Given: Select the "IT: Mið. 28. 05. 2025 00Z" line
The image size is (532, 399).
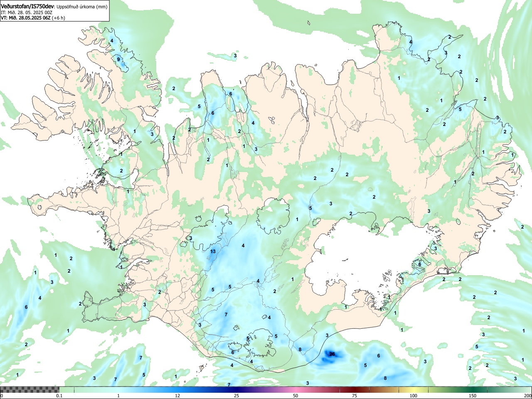Looking at the screenshot, I should (x=27, y=12).
